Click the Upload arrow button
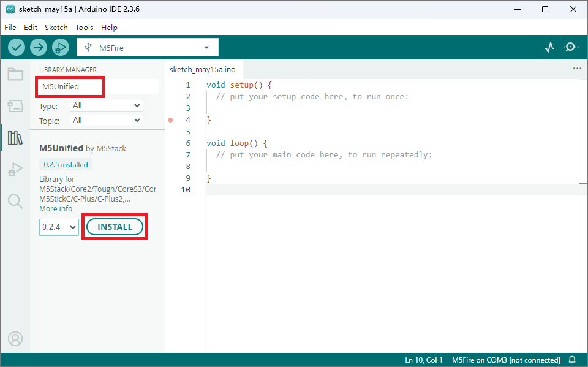This screenshot has height=367, width=588. point(39,47)
